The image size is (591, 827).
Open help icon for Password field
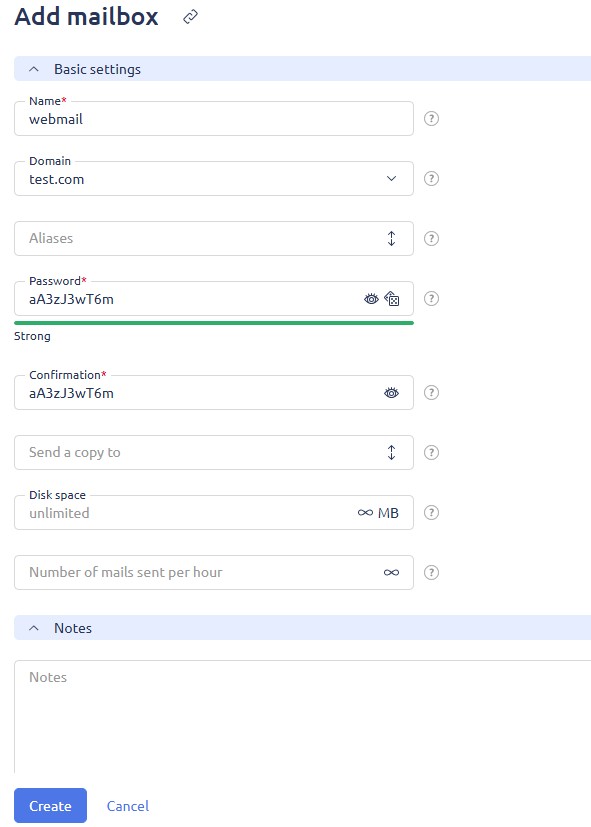click(431, 299)
